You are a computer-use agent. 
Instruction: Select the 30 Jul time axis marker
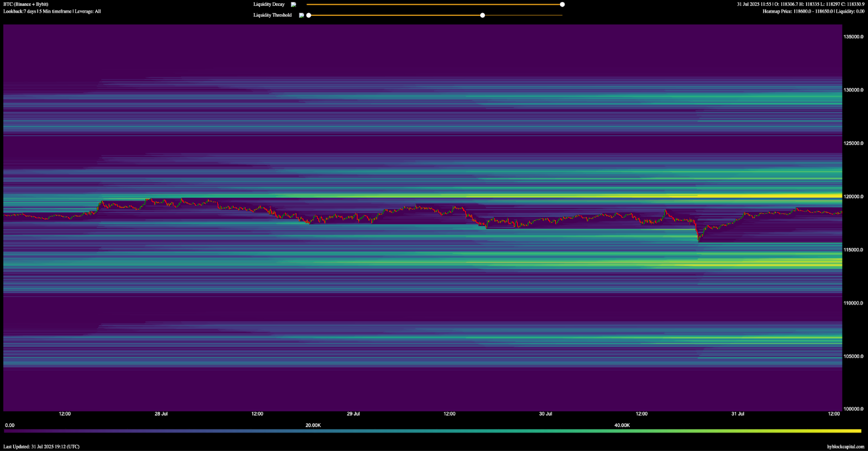545,414
